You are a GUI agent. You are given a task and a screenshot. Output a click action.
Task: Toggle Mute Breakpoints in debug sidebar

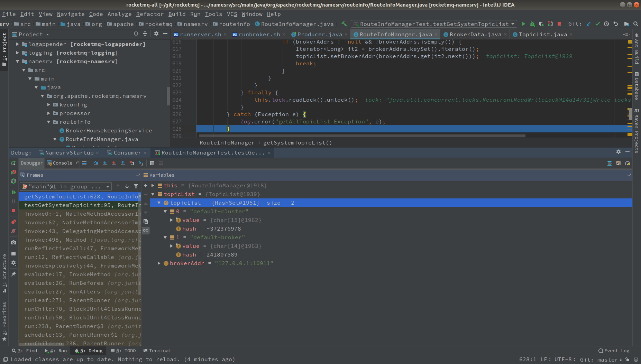[13, 231]
